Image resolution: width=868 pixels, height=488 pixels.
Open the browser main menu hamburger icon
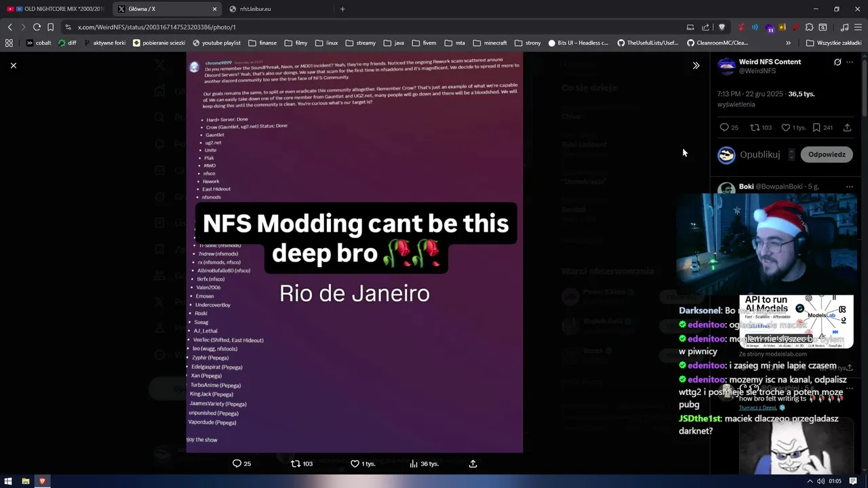click(858, 27)
